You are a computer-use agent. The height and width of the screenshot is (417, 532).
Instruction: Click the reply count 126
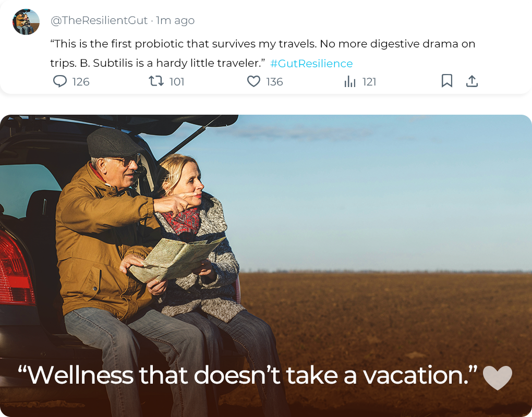(x=81, y=82)
